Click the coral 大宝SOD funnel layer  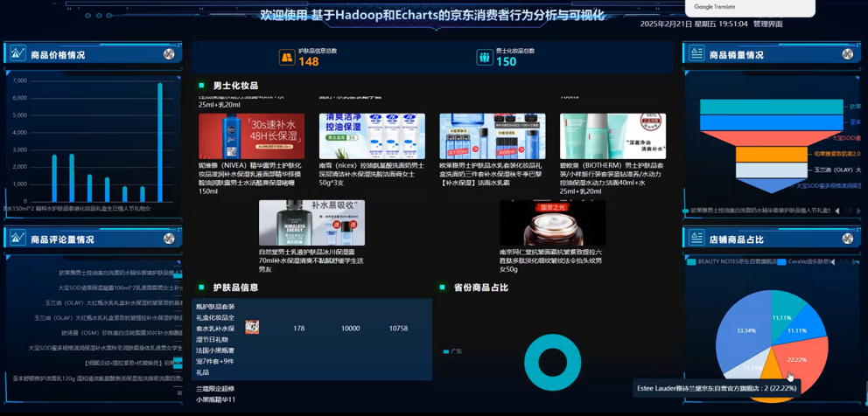coord(772,138)
